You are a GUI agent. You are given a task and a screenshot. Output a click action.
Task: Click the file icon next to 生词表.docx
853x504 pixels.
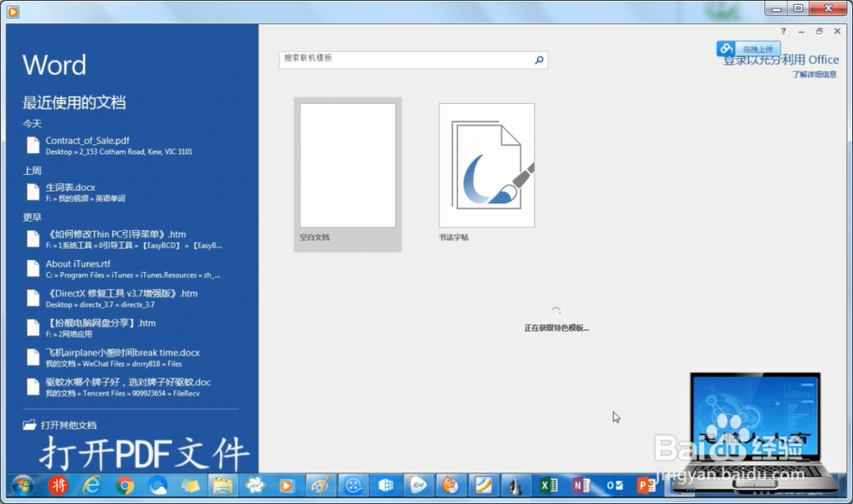click(x=33, y=192)
